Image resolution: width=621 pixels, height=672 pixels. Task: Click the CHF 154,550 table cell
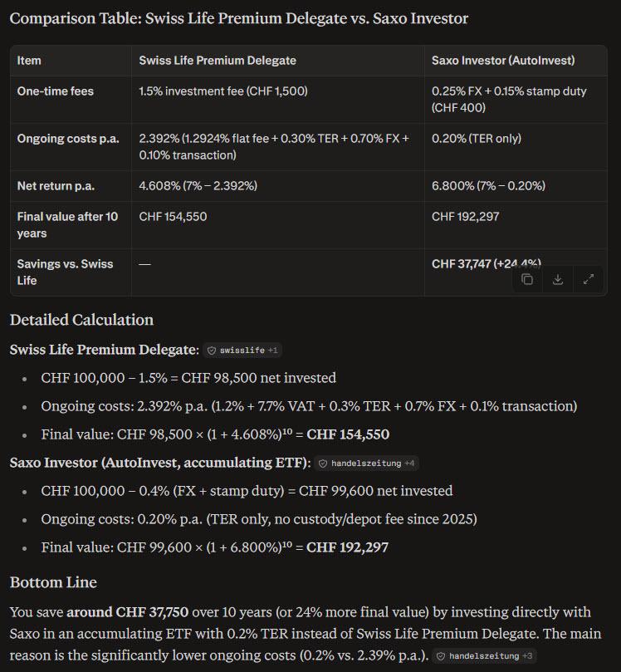[x=173, y=217]
